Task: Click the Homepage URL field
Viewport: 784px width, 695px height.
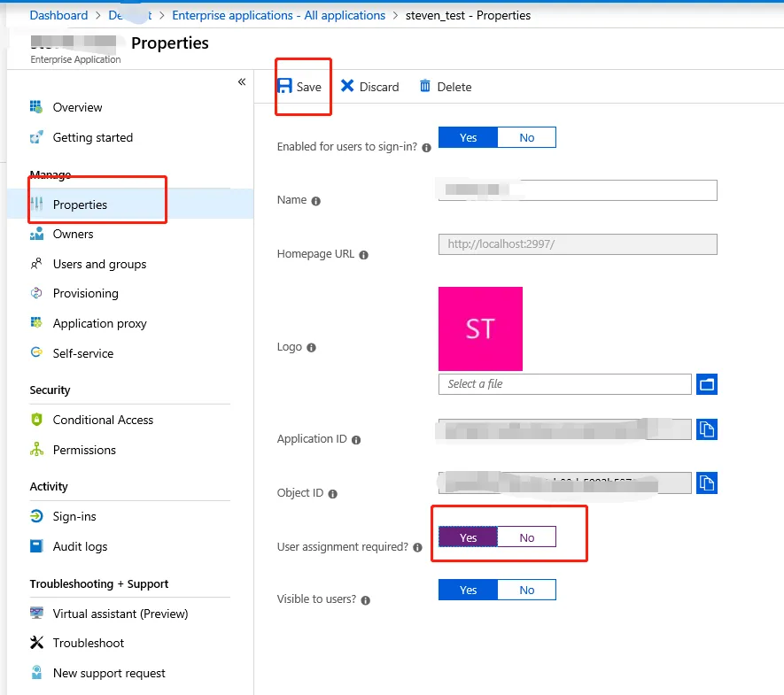Action: point(578,244)
